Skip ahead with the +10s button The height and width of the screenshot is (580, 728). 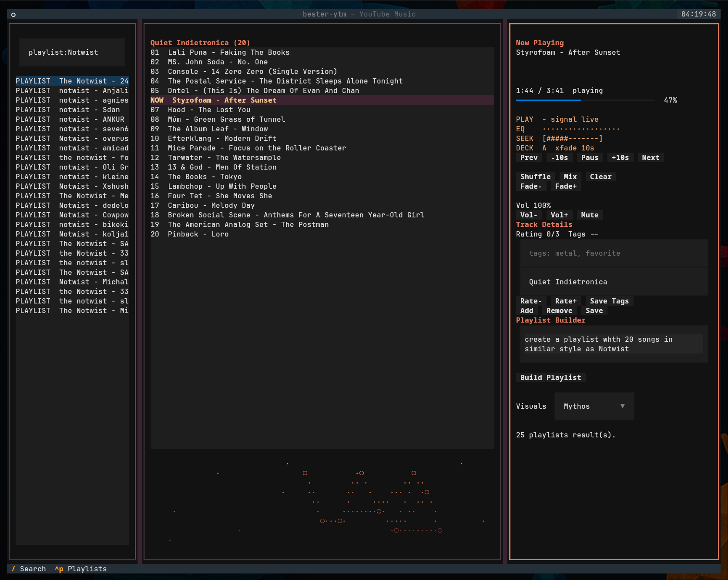pyautogui.click(x=620, y=157)
